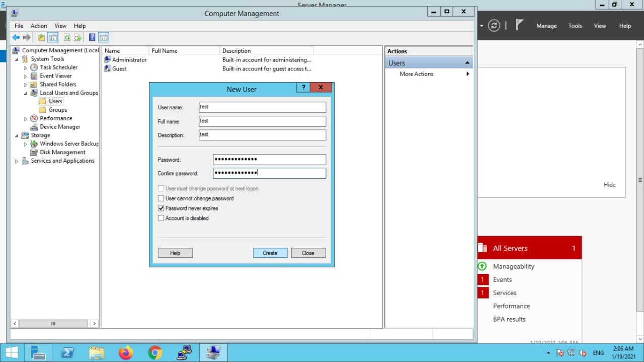This screenshot has width=644, height=362.
Task: Click the Refresh toolbar icon
Action: (66, 38)
